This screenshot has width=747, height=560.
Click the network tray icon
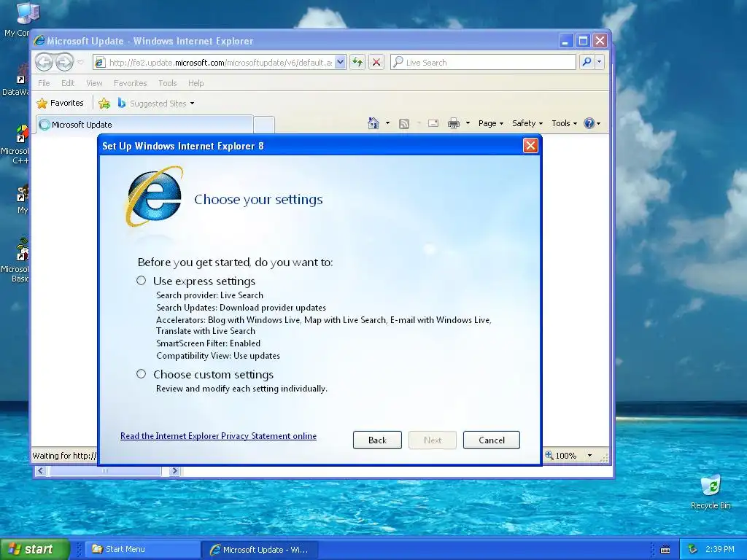coord(692,549)
